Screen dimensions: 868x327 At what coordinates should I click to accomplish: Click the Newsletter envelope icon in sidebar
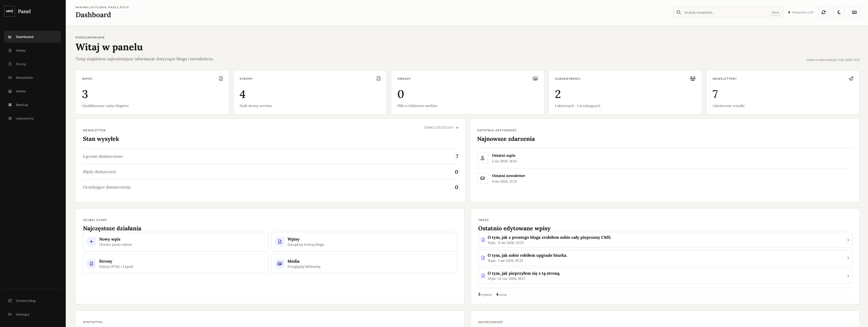click(x=10, y=78)
